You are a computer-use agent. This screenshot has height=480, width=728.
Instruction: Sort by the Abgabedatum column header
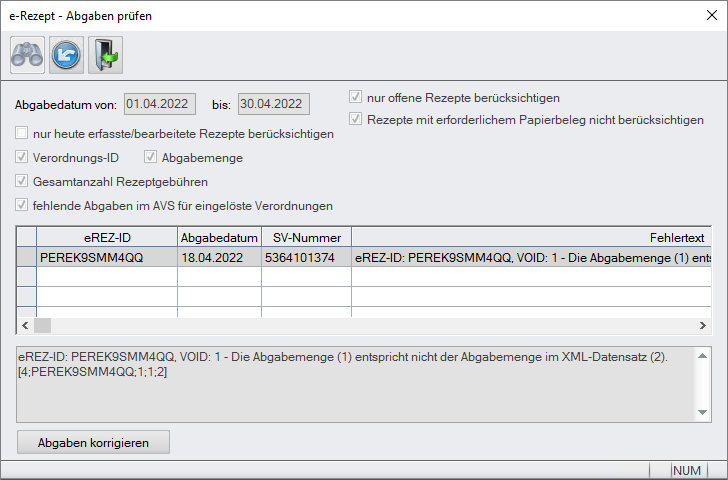pyautogui.click(x=219, y=237)
